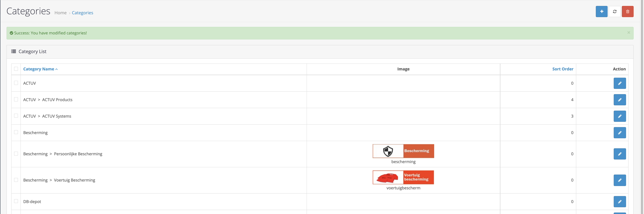Click the 'DB-depot' category name
Image resolution: width=644 pixels, height=214 pixels.
[32, 202]
